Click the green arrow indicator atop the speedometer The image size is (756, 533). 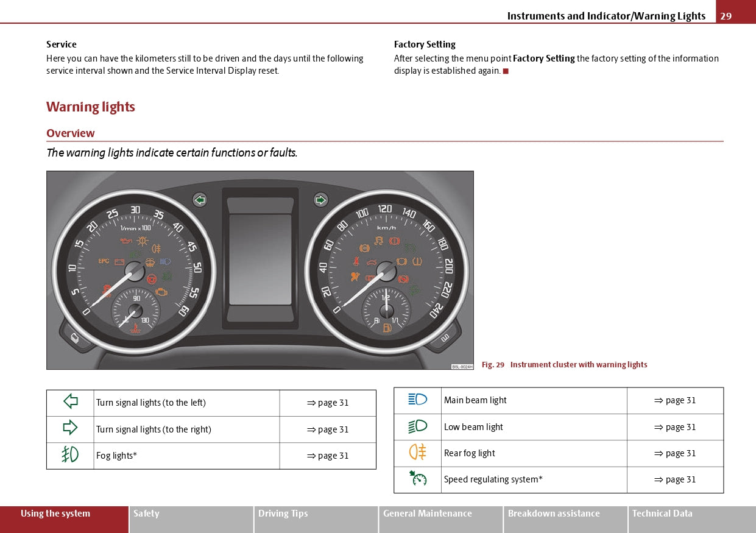(321, 199)
